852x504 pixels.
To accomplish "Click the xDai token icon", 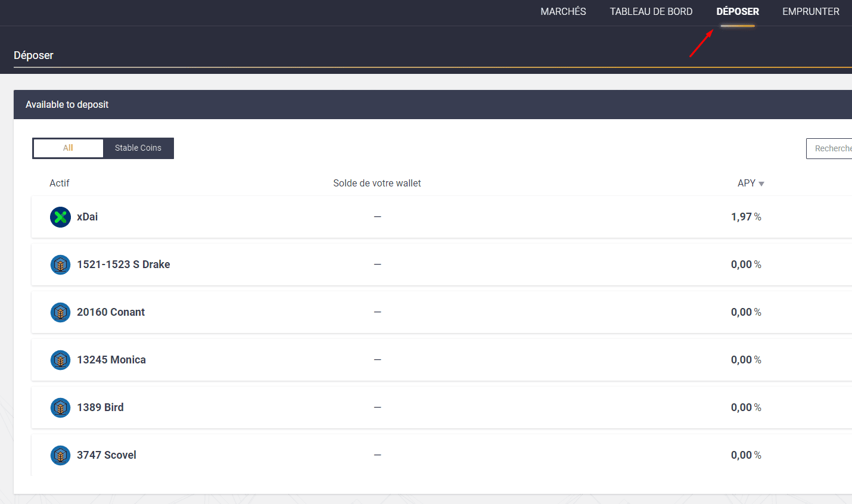I will coord(60,217).
